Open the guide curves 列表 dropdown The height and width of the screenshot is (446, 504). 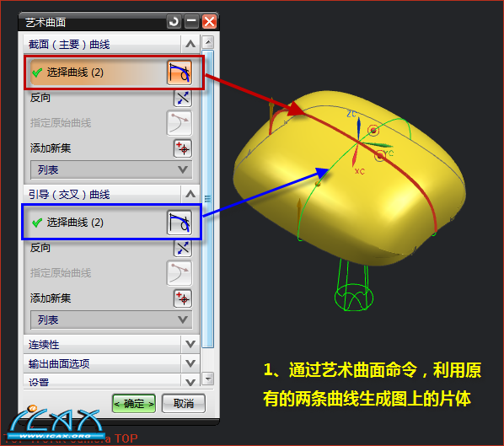111,320
